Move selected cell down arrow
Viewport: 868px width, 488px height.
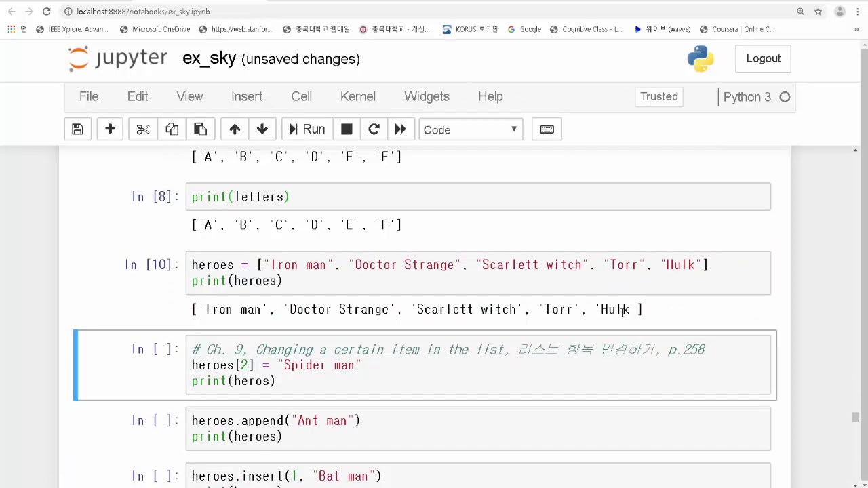262,129
